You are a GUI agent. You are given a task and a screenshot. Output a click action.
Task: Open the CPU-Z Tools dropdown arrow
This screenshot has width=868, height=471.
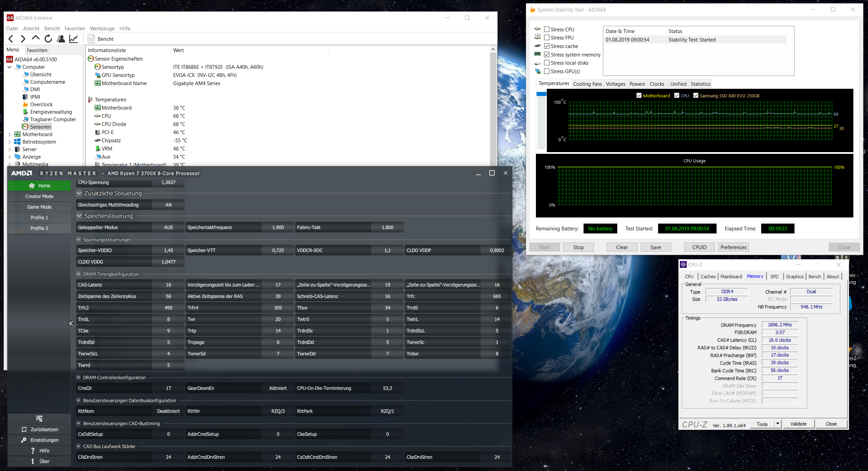pyautogui.click(x=777, y=424)
